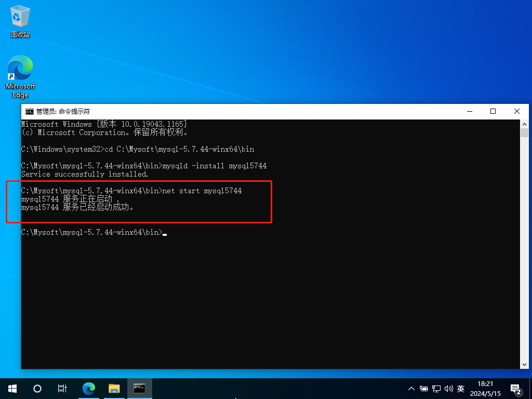532x399 pixels.
Task: Click the cmd icon in window title bar
Action: coord(30,111)
